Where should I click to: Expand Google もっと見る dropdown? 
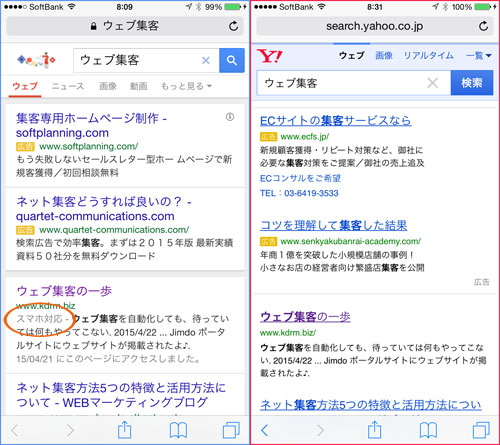pyautogui.click(x=186, y=86)
